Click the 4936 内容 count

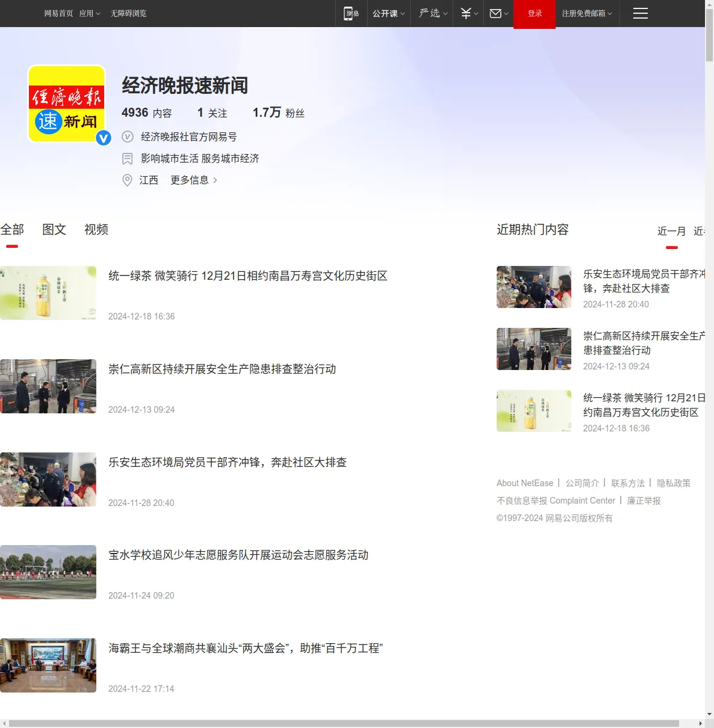146,113
